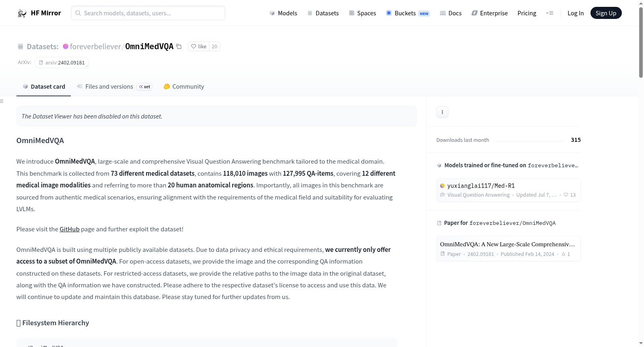Like the OmniMedVQA dataset

coord(199,46)
